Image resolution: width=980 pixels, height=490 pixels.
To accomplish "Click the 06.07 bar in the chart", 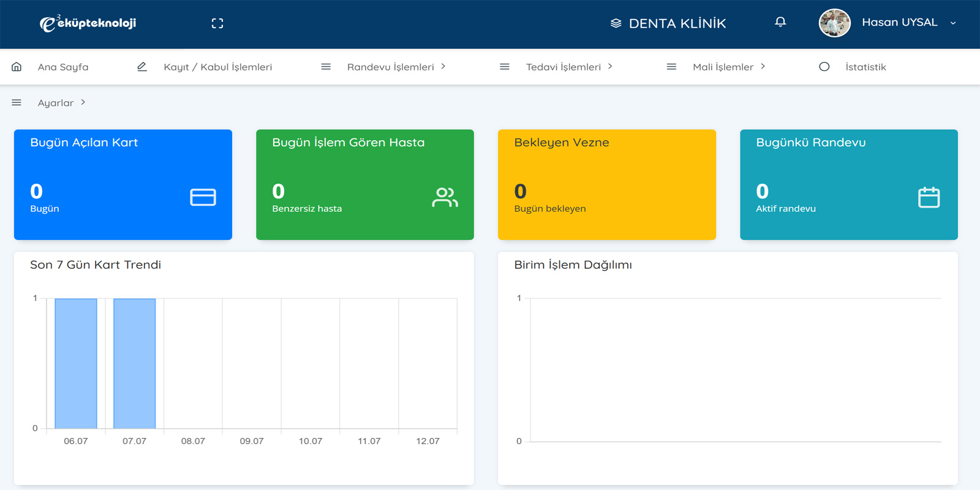I will pyautogui.click(x=76, y=364).
